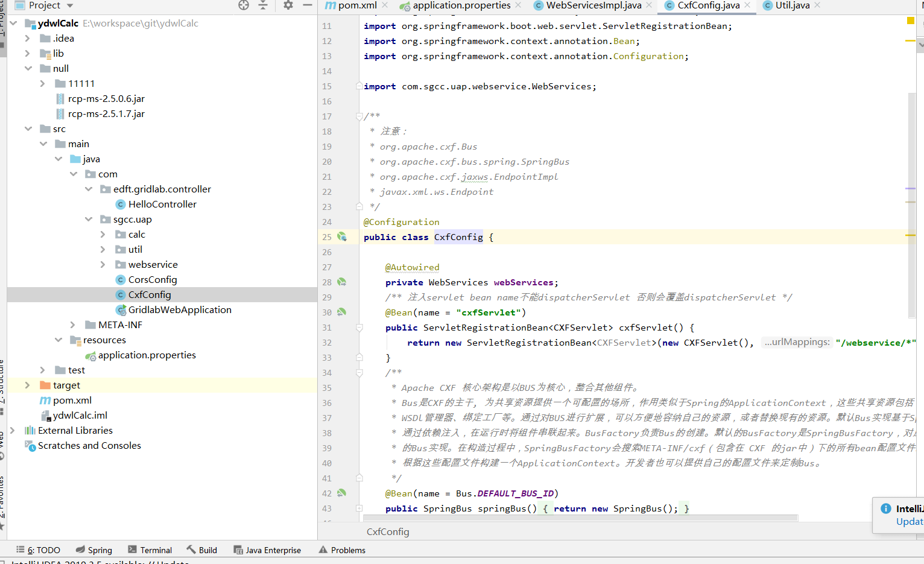
Task: Open HelloController class
Action: coord(162,204)
